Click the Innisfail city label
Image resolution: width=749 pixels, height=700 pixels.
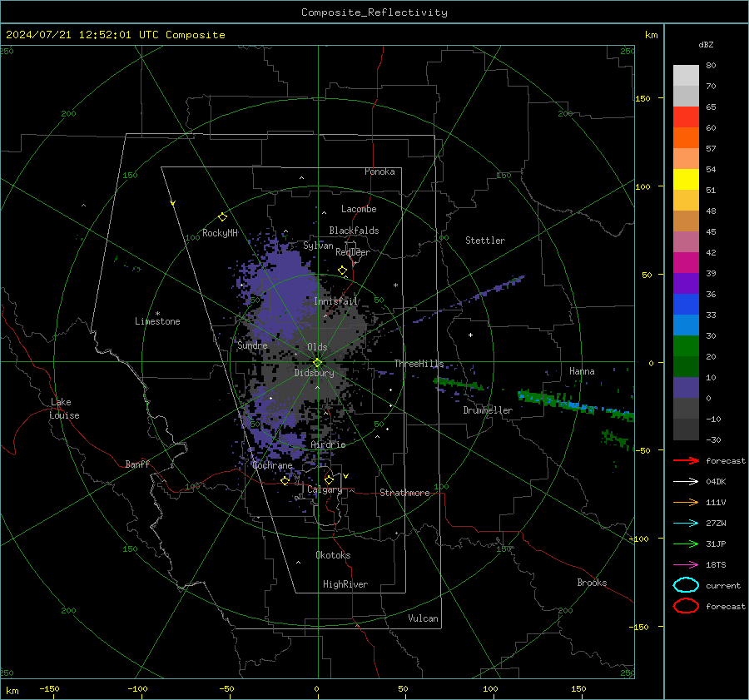[x=335, y=301]
